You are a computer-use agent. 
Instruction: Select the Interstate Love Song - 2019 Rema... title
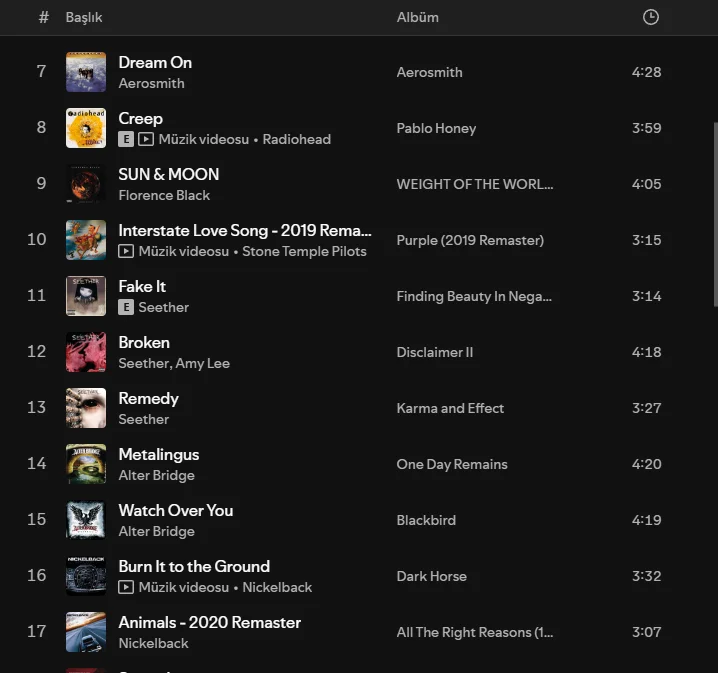pyautogui.click(x=245, y=231)
